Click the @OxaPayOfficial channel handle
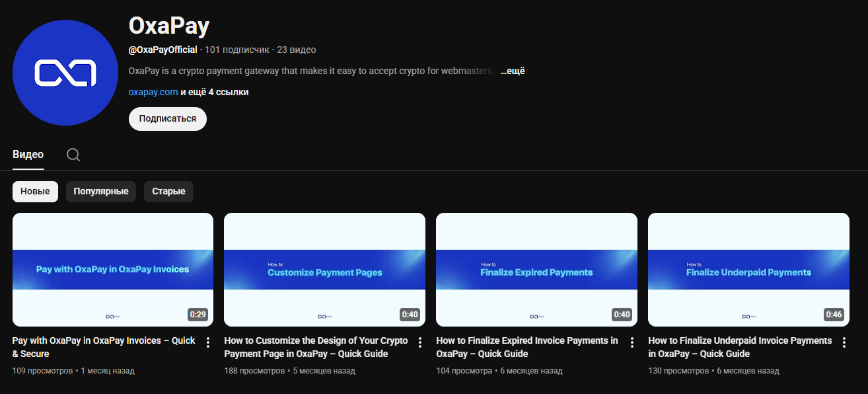The height and width of the screenshot is (394, 868). [x=163, y=50]
